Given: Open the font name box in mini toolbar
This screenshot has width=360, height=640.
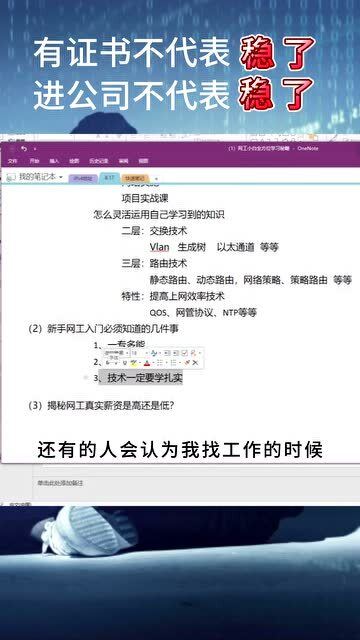Looking at the screenshot, I should tap(117, 353).
